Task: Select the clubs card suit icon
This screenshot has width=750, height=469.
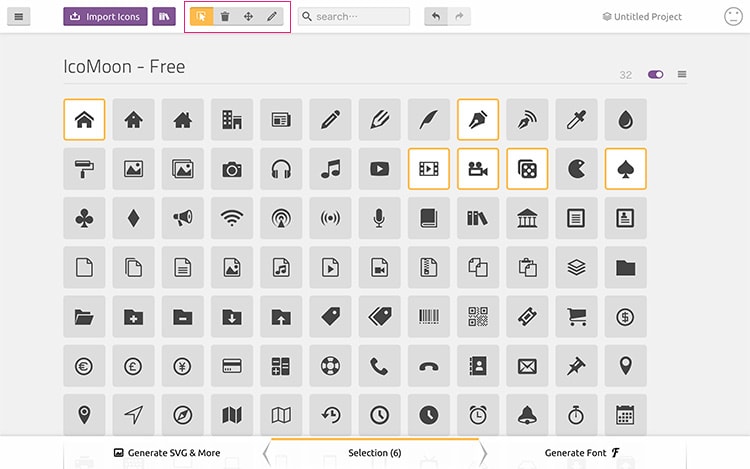Action: [84, 218]
